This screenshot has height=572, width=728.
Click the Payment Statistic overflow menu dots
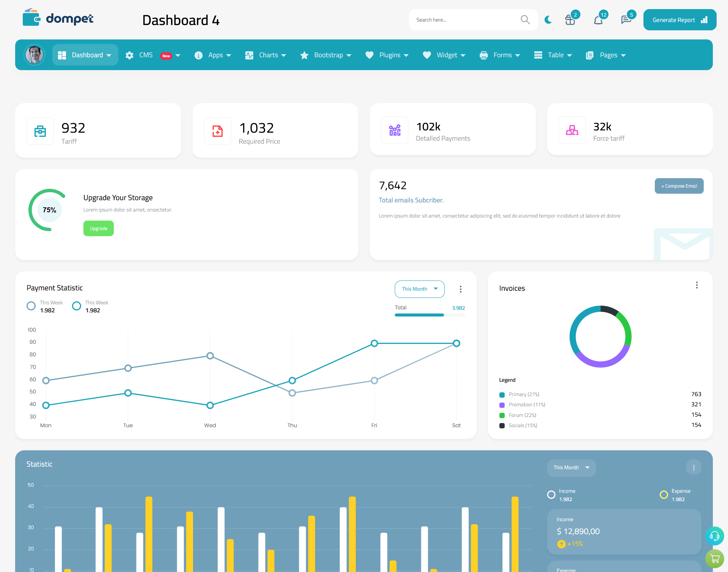click(x=461, y=290)
